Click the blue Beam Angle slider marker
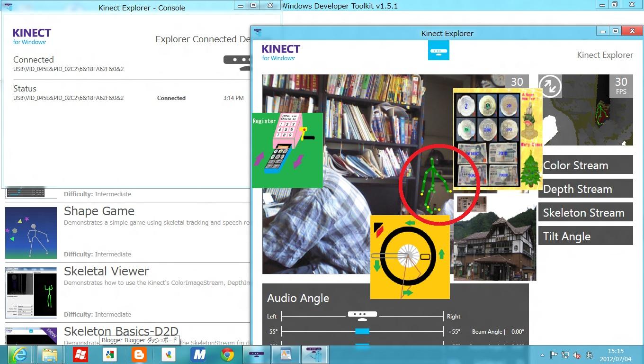 point(362,331)
